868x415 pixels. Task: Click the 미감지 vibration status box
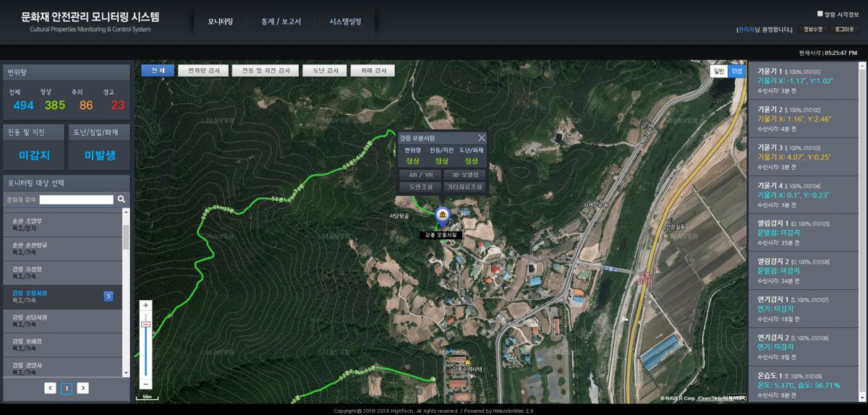pyautogui.click(x=34, y=155)
